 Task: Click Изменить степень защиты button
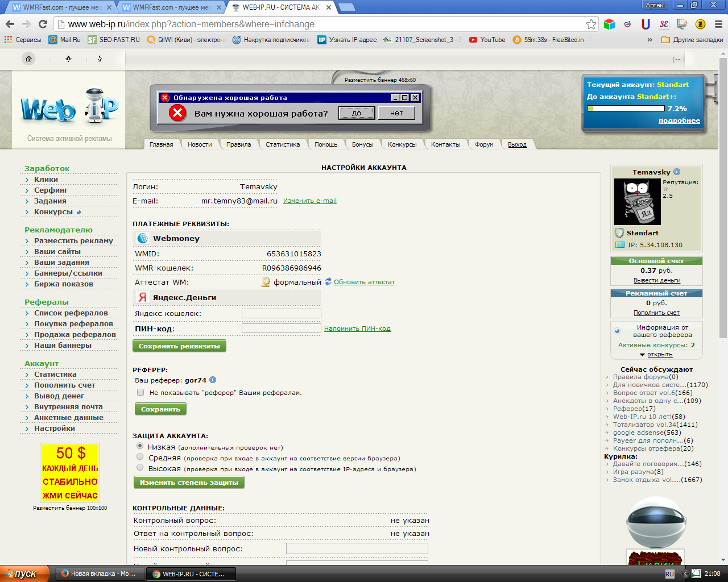(189, 483)
